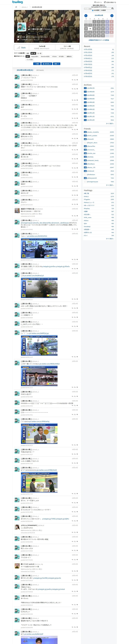Click favorite heart on だーどん tweet
Screen dimensions: 129x644
[77, 118]
